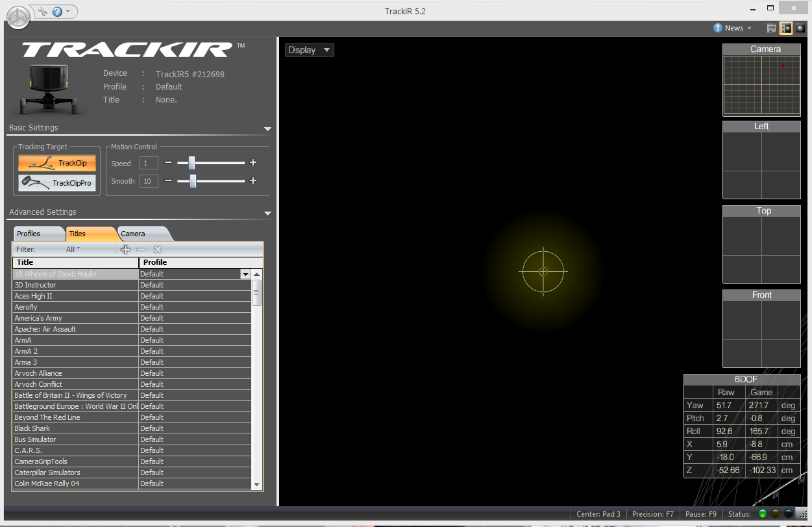Sort by the Profile column header
Screen dimensions: 812x527
(201, 262)
